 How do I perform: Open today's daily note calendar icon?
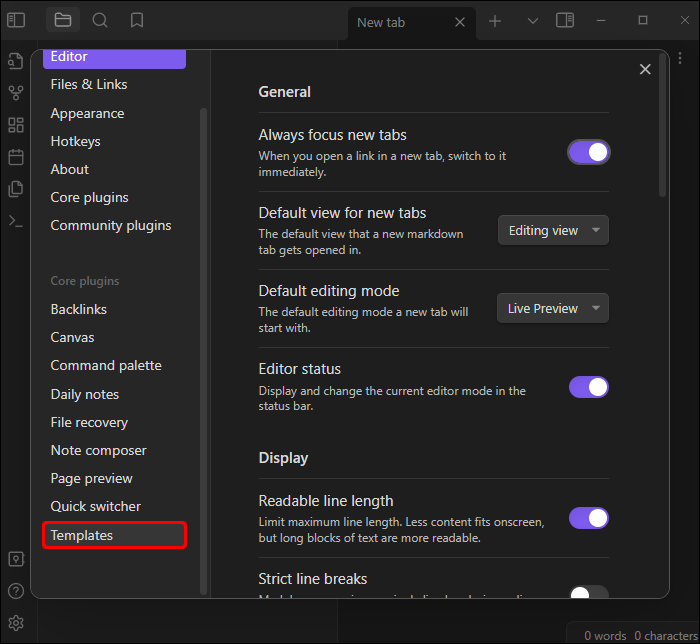coord(15,157)
